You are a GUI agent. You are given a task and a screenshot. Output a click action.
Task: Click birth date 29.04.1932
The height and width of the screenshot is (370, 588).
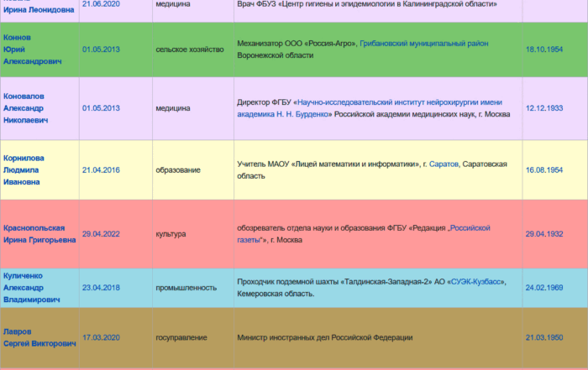(x=544, y=234)
